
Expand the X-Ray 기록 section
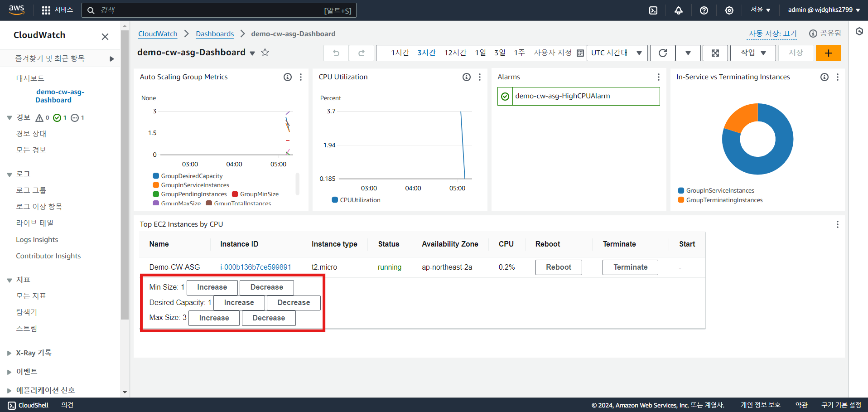pos(10,353)
